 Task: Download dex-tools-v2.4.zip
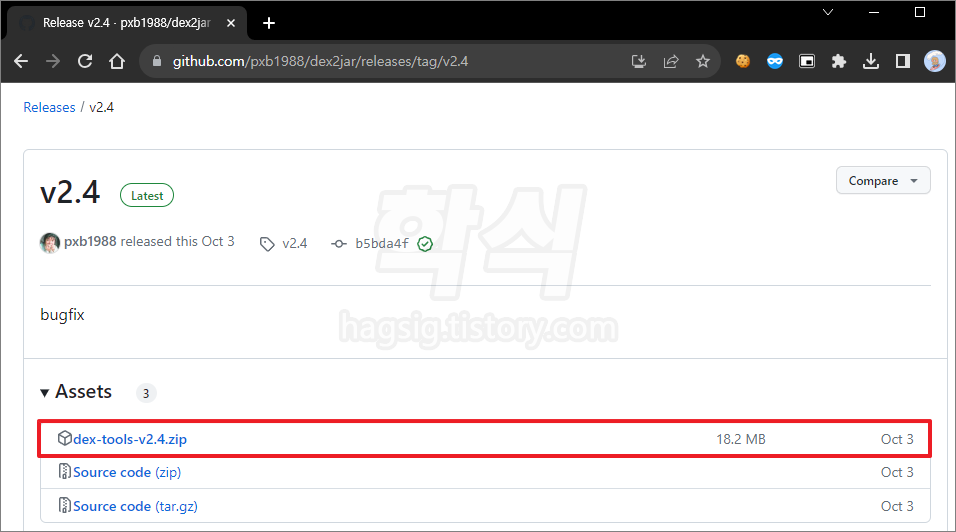point(130,439)
